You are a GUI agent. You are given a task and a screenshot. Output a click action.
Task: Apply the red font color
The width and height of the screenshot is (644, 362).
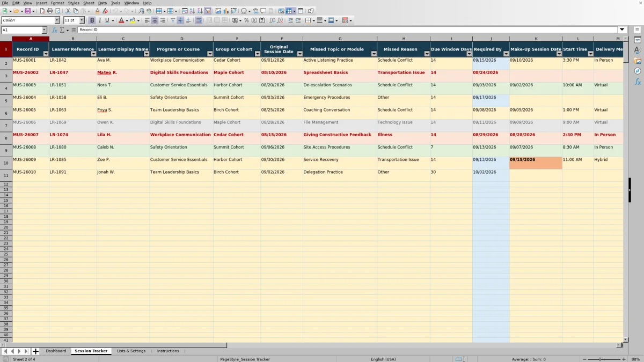(x=120, y=20)
